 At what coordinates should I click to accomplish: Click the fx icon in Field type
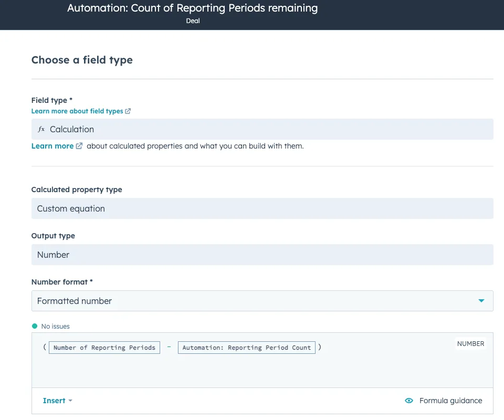pos(41,129)
